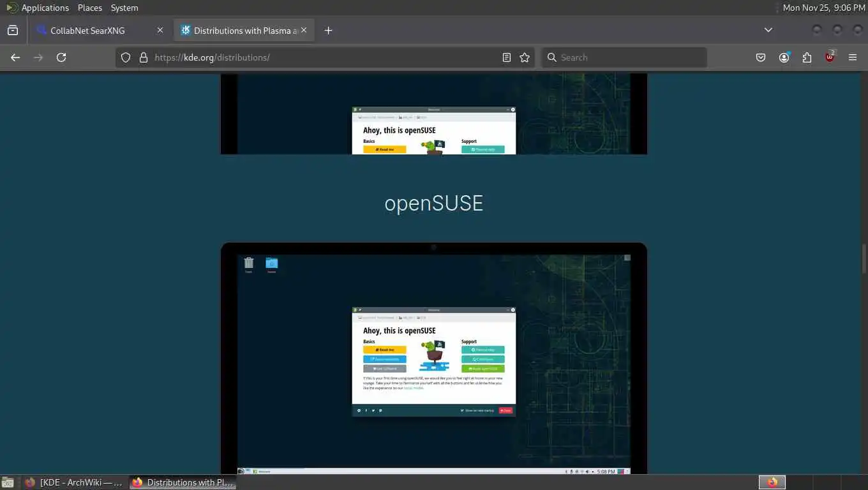Open the Firefox View tab overview icon
The height and width of the screenshot is (490, 868).
13,30
